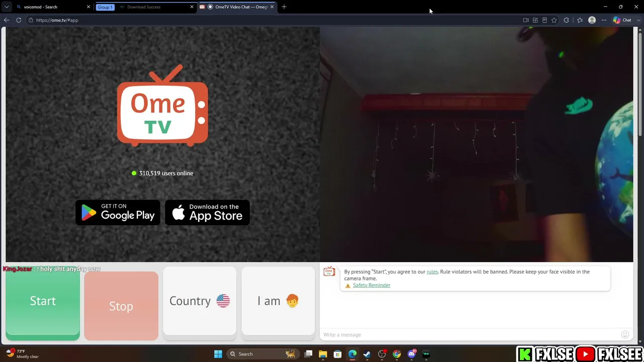Open the emoji picker in chat

pyautogui.click(x=625, y=334)
